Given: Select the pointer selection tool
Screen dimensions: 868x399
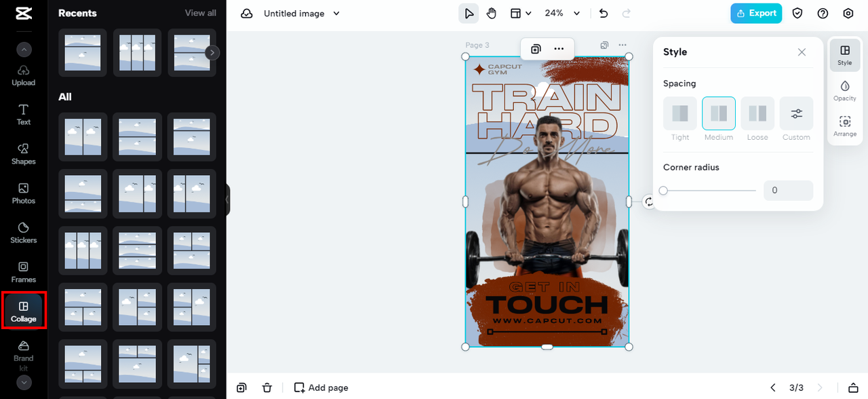Looking at the screenshot, I should click(x=469, y=14).
